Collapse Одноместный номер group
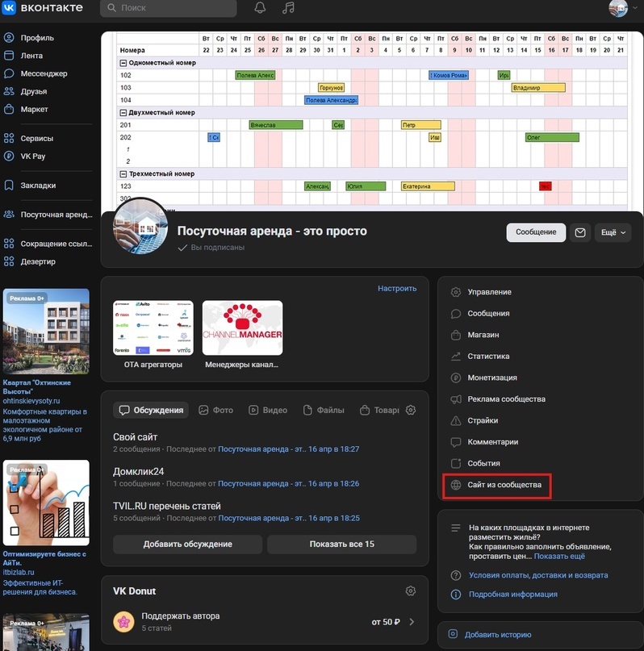 pos(123,63)
